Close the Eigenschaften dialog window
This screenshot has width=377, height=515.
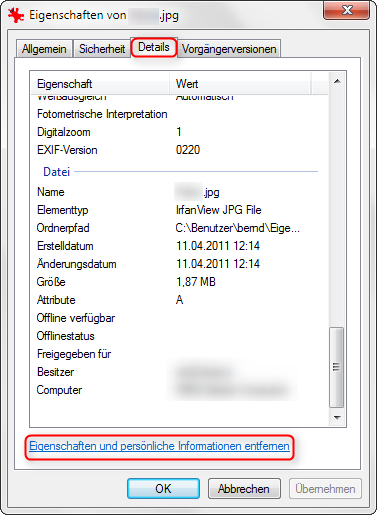(x=347, y=10)
